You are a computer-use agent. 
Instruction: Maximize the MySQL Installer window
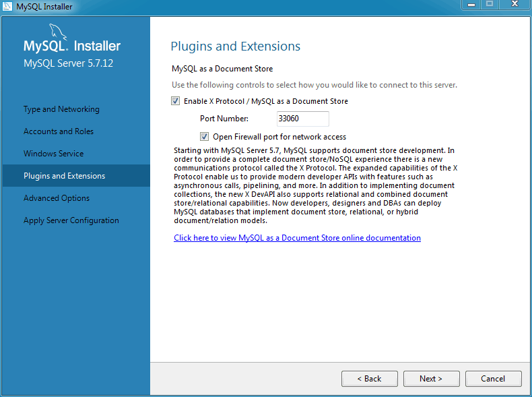490,5
